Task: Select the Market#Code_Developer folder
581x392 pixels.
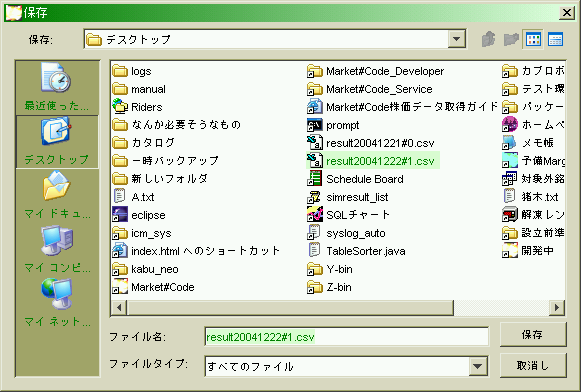Action: 376,71
